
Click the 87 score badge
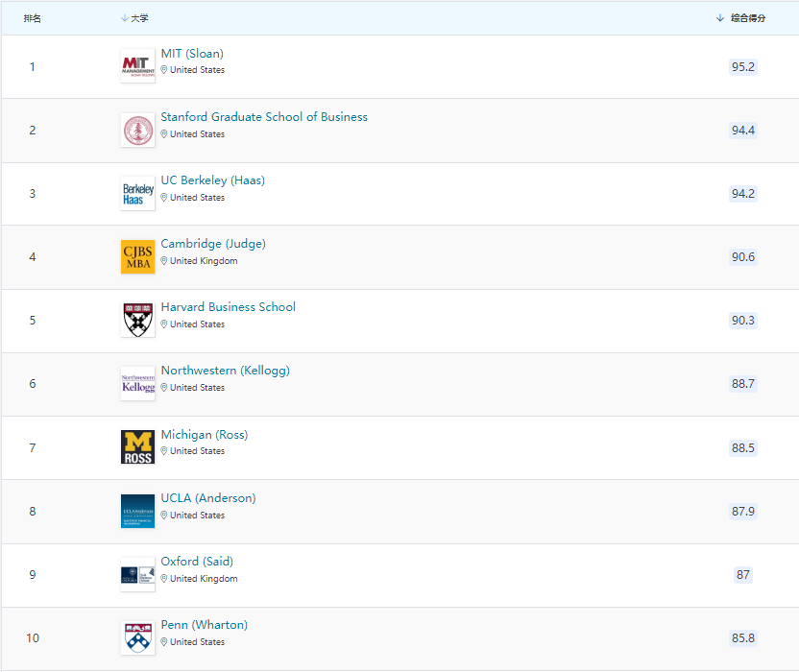pyautogui.click(x=743, y=575)
